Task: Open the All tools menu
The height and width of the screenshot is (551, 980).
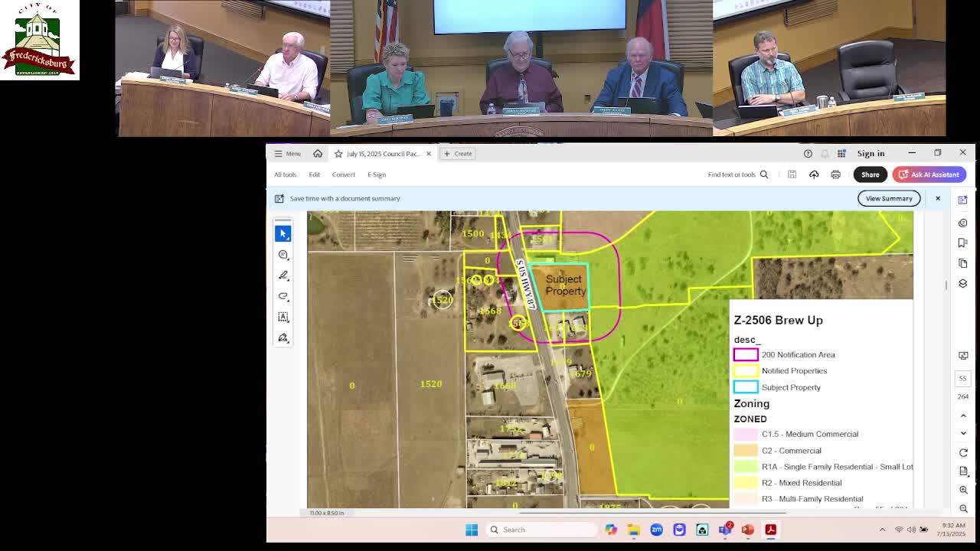Action: click(x=285, y=174)
